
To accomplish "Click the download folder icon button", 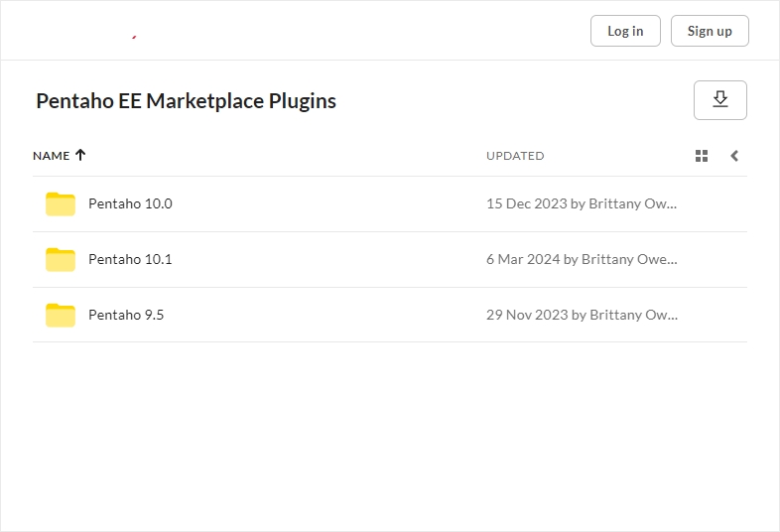I will click(719, 100).
